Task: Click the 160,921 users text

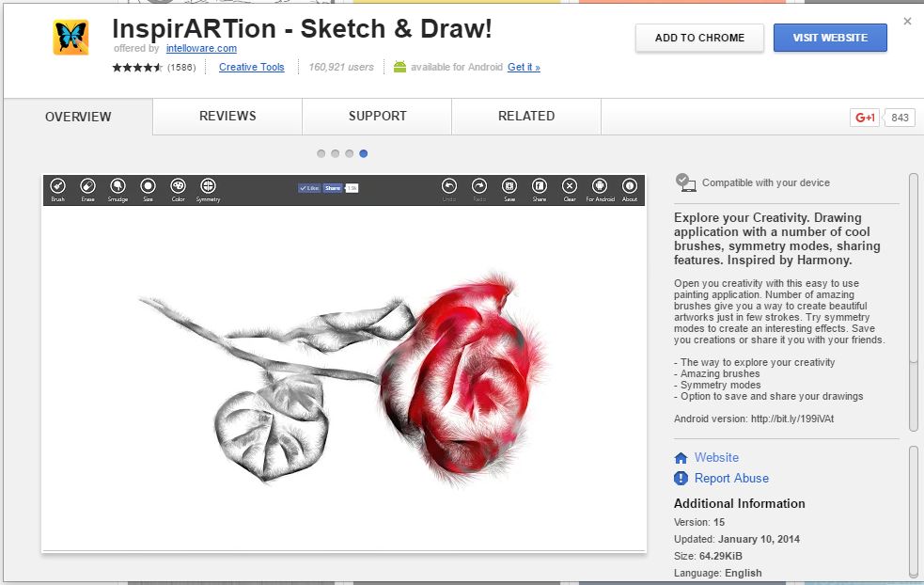Action: click(x=341, y=67)
